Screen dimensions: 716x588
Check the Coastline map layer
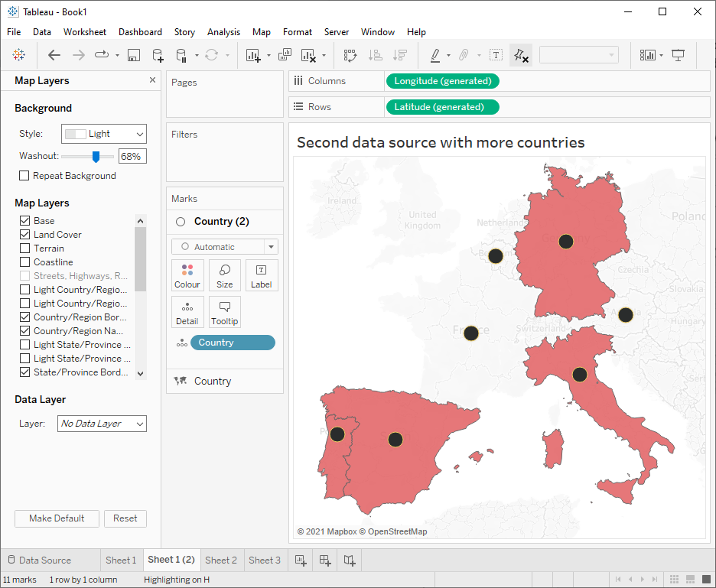pyautogui.click(x=25, y=262)
